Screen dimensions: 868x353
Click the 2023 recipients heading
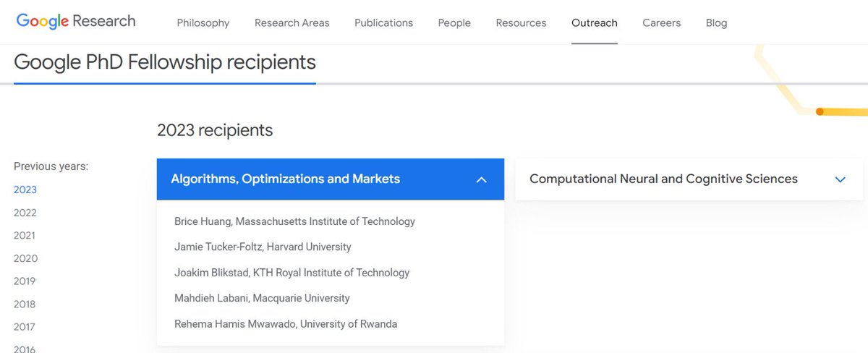pos(215,130)
